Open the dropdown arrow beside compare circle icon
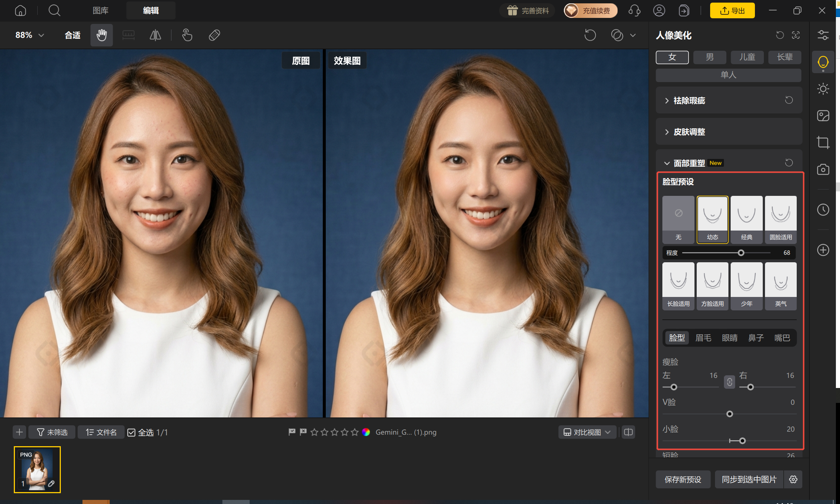 [x=633, y=35]
